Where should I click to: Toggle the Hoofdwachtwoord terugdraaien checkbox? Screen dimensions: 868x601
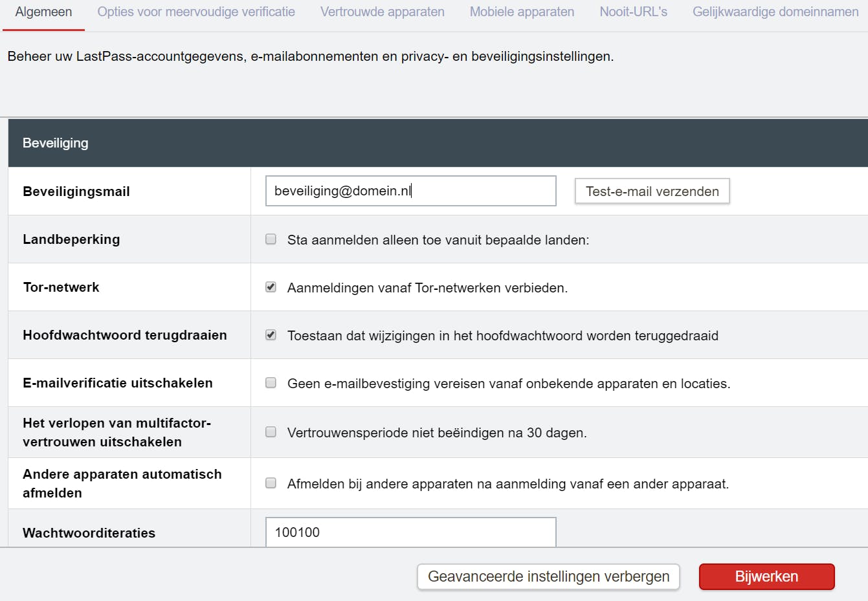pyautogui.click(x=271, y=335)
